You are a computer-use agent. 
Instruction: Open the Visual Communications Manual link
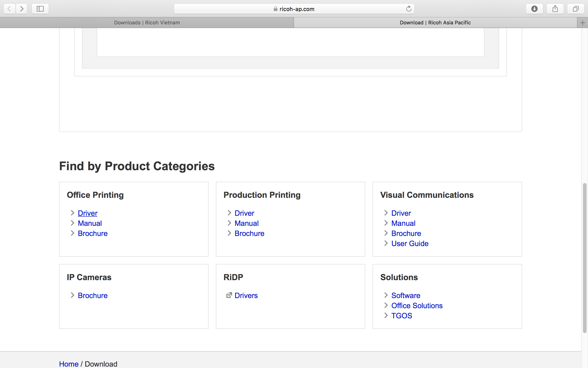point(403,223)
